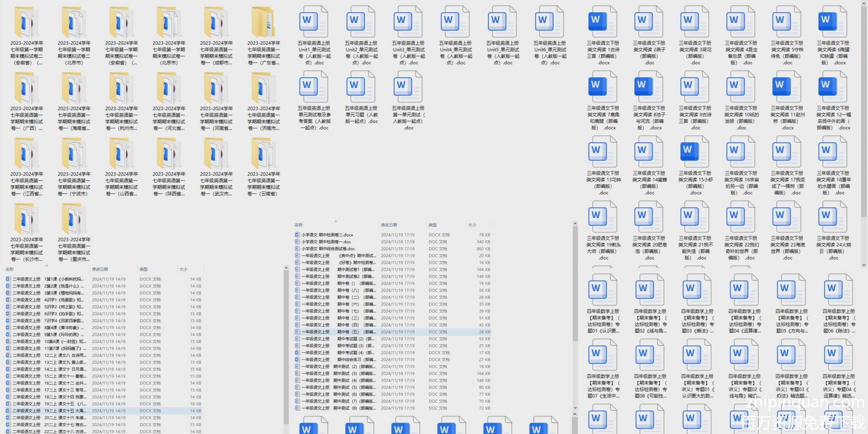The height and width of the screenshot is (434, 868).
Task: Open the 期末模拟试卷一 (云南省) folder
Action: pyautogui.click(x=263, y=155)
